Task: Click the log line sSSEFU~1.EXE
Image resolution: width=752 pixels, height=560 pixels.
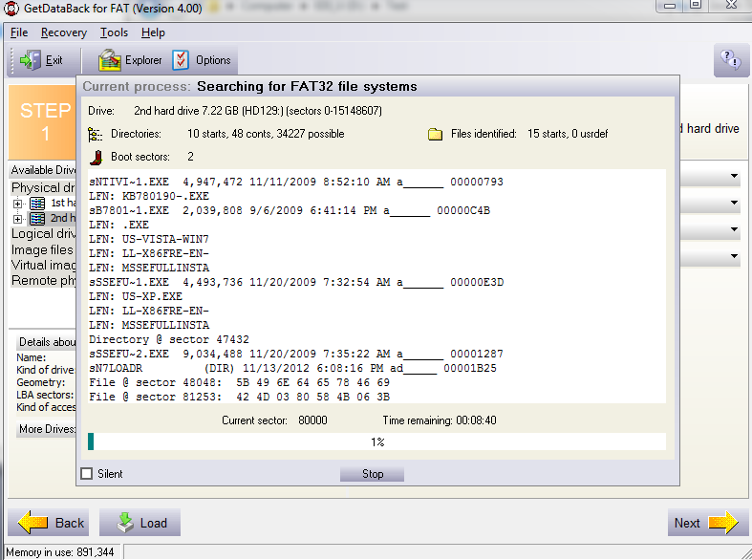Action: point(296,282)
